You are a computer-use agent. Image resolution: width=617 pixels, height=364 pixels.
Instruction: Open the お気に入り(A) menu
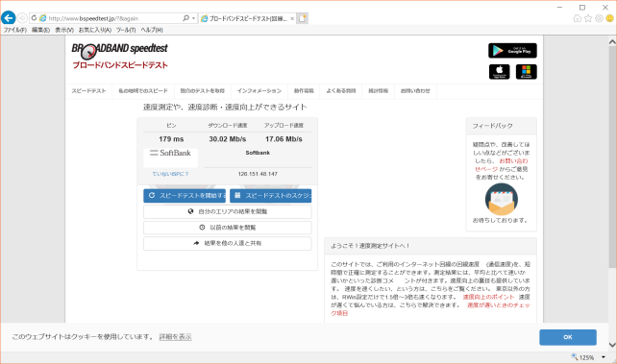[x=95, y=30]
